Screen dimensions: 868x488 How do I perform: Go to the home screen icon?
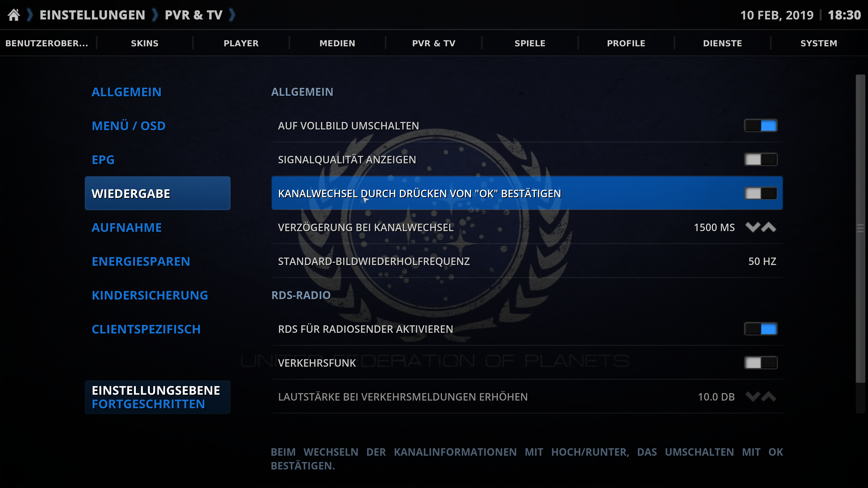[14, 15]
